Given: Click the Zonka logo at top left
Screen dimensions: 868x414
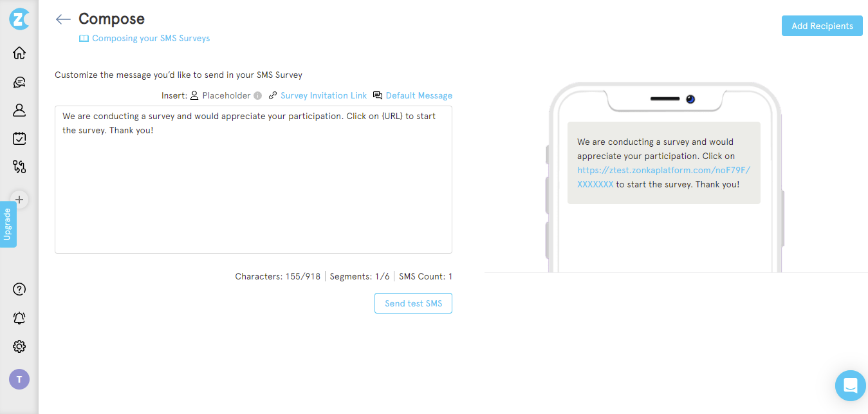Looking at the screenshot, I should point(19,19).
